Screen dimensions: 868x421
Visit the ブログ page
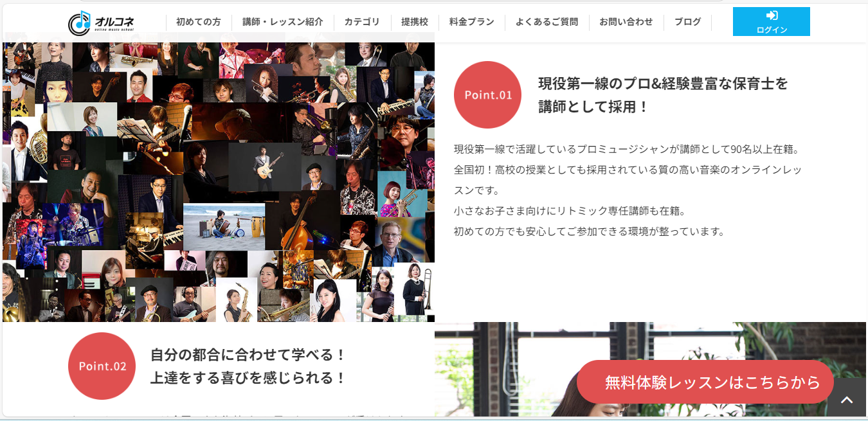[687, 22]
